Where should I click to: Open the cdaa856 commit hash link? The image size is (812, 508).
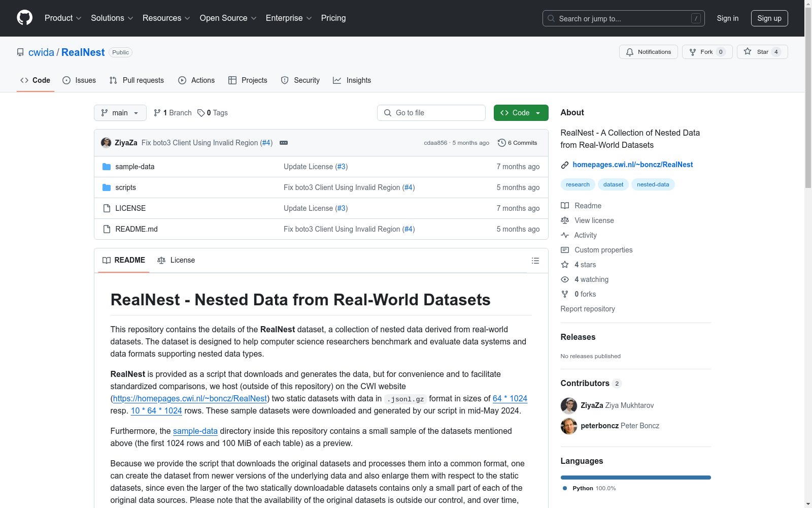tap(436, 143)
